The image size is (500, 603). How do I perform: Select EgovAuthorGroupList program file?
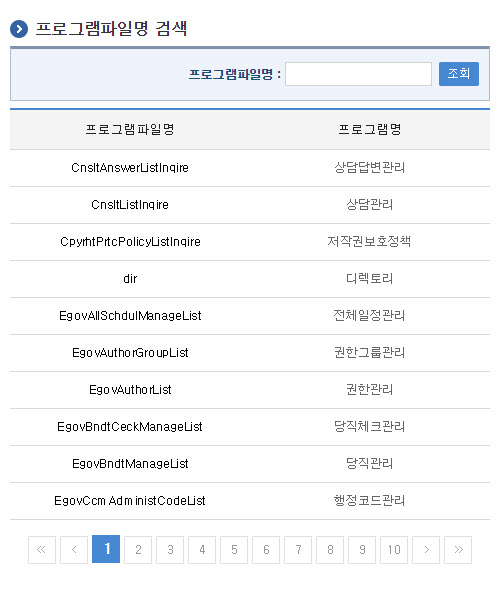click(130, 353)
